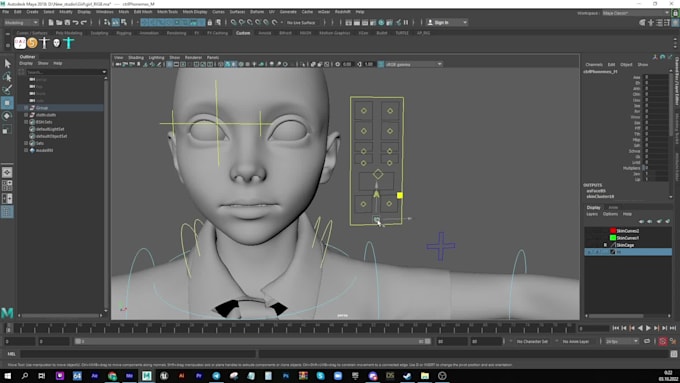Viewport: 680px width, 383px height.
Task: Click the DAZ shelf icon
Action: point(20,43)
